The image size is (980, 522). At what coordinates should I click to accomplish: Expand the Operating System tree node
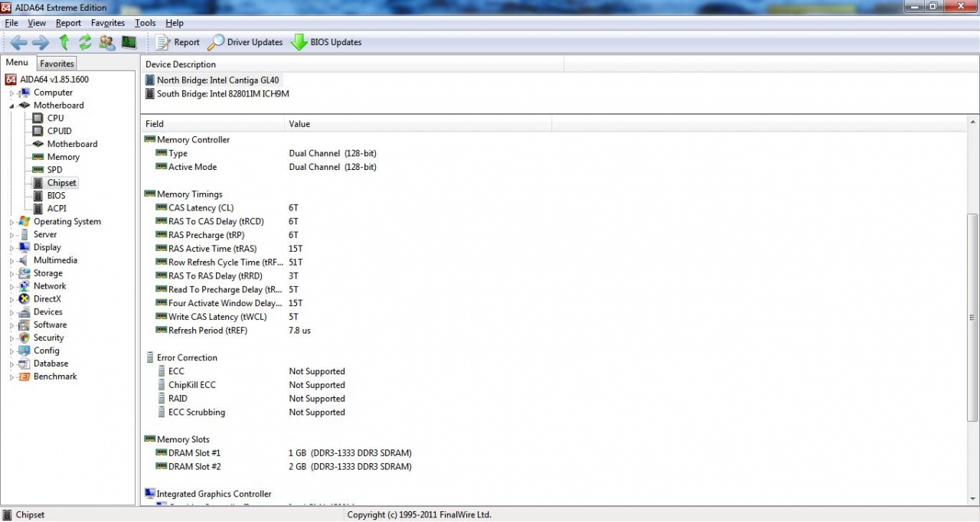tap(11, 223)
